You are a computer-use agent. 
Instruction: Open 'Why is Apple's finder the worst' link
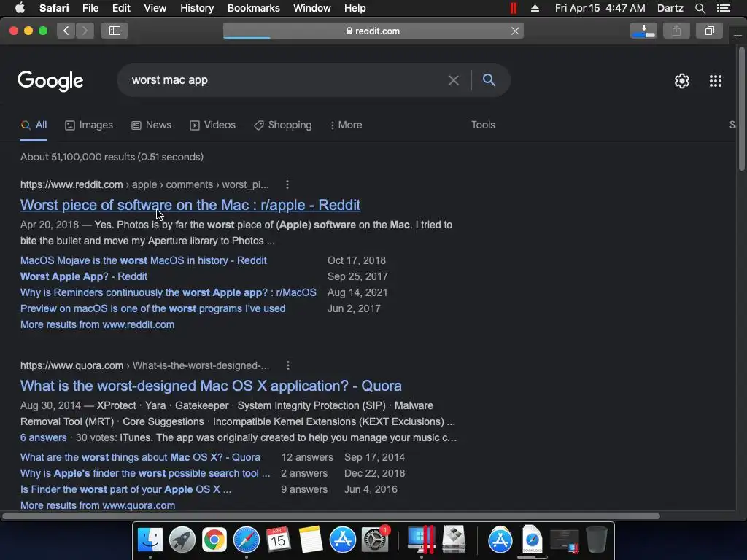(x=145, y=473)
